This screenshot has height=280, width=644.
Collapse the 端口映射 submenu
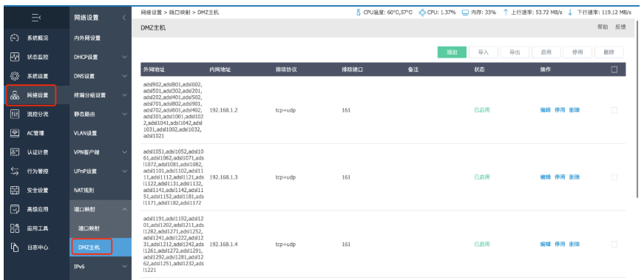pyautogui.click(x=124, y=209)
